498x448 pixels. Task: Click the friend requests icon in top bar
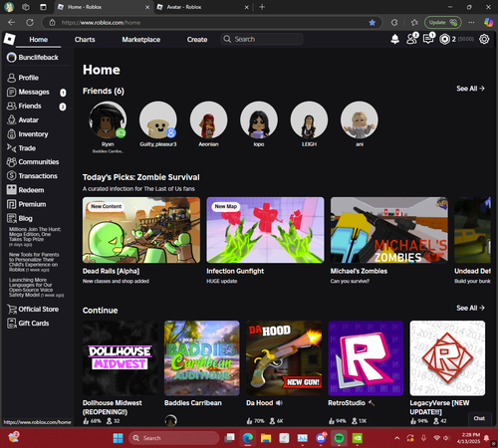click(x=412, y=39)
